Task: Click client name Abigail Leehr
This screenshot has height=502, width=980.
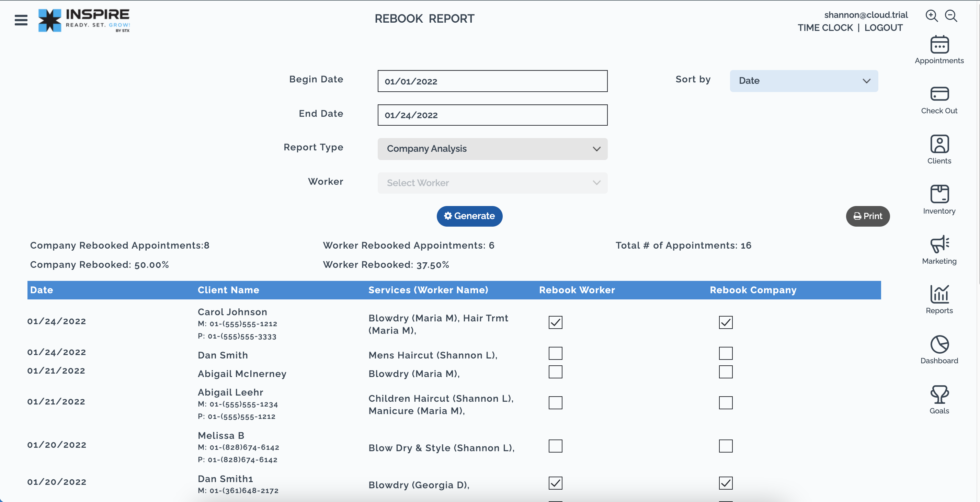Action: [230, 392]
